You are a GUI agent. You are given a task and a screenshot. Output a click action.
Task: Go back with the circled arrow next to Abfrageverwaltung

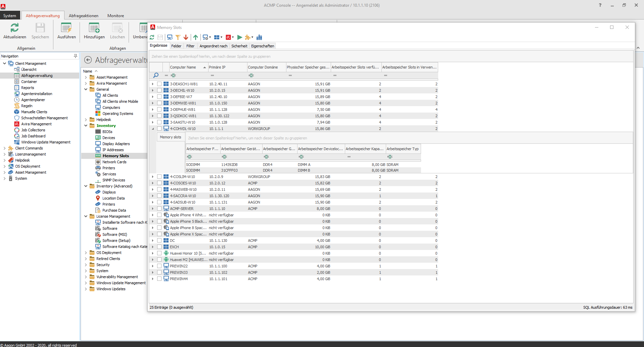(88, 60)
